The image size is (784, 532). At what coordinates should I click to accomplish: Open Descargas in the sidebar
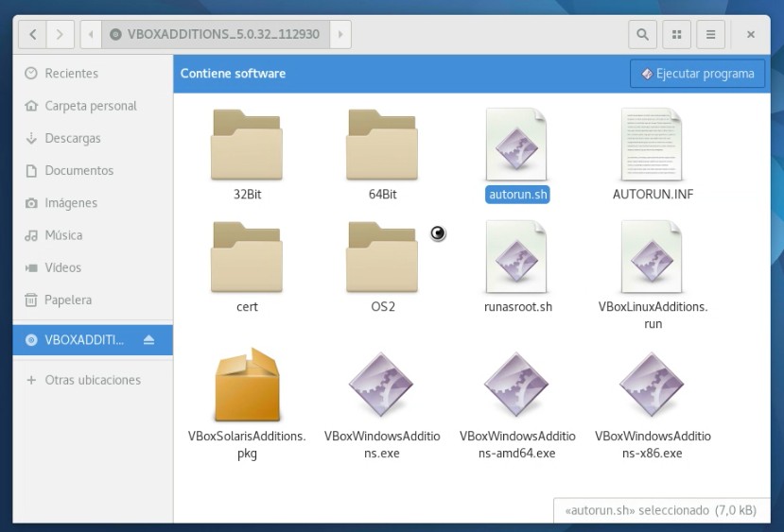[x=72, y=138]
